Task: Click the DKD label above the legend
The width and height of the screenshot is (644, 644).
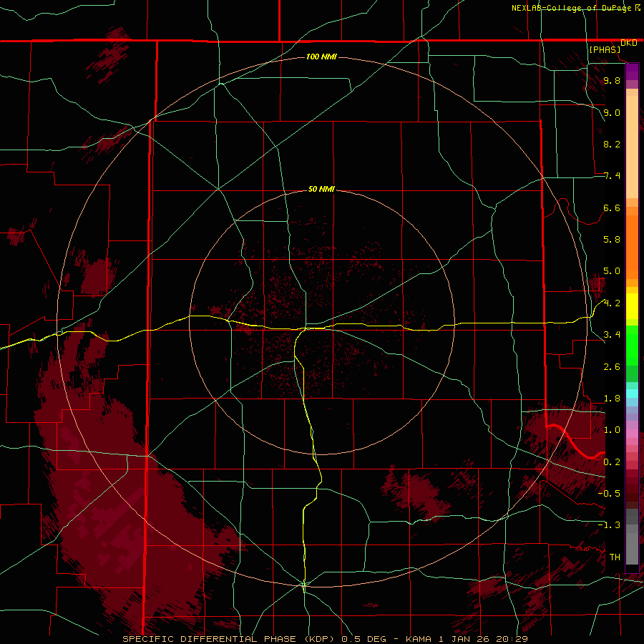Action: pyautogui.click(x=628, y=43)
